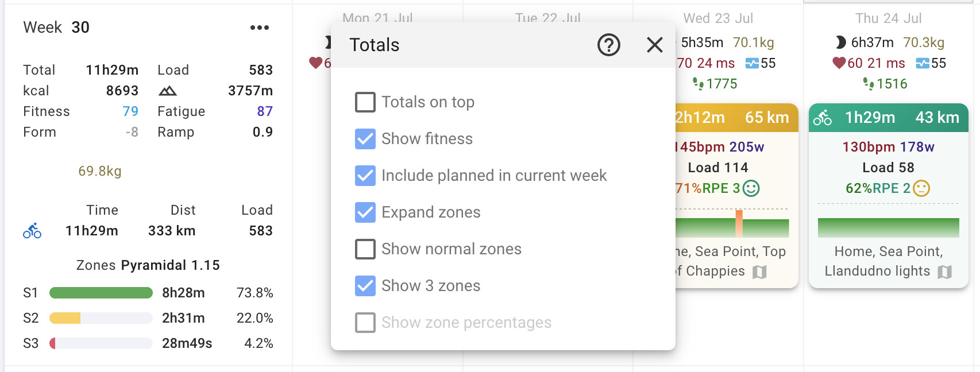Viewport: 980px width, 372px height.
Task: Click Thursday sleep moon icon
Action: click(x=840, y=42)
